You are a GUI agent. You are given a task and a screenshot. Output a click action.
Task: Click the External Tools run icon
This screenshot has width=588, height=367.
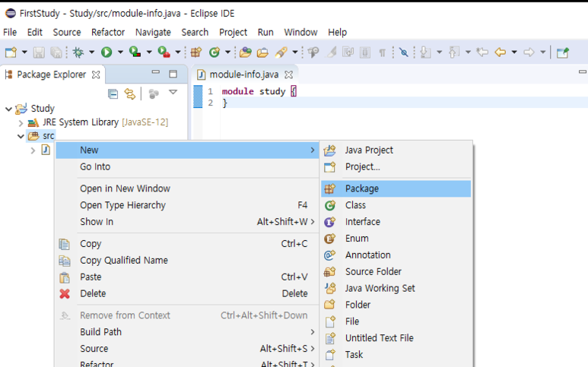[x=164, y=52]
